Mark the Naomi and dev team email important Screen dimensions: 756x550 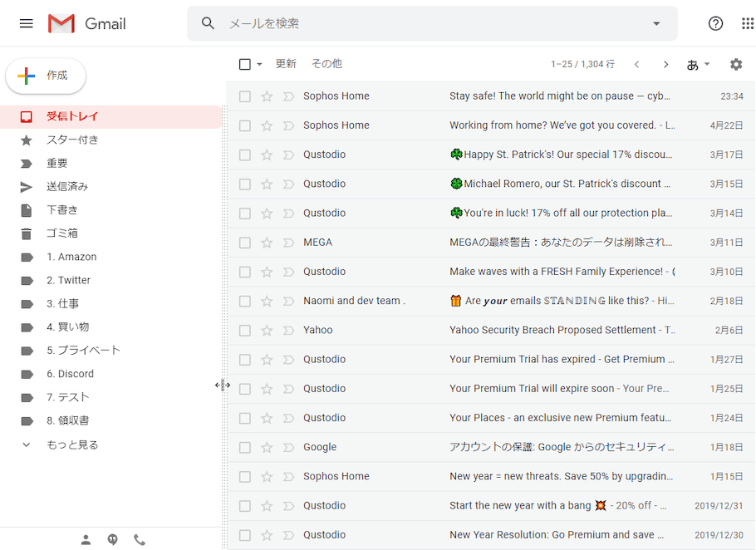tap(288, 302)
